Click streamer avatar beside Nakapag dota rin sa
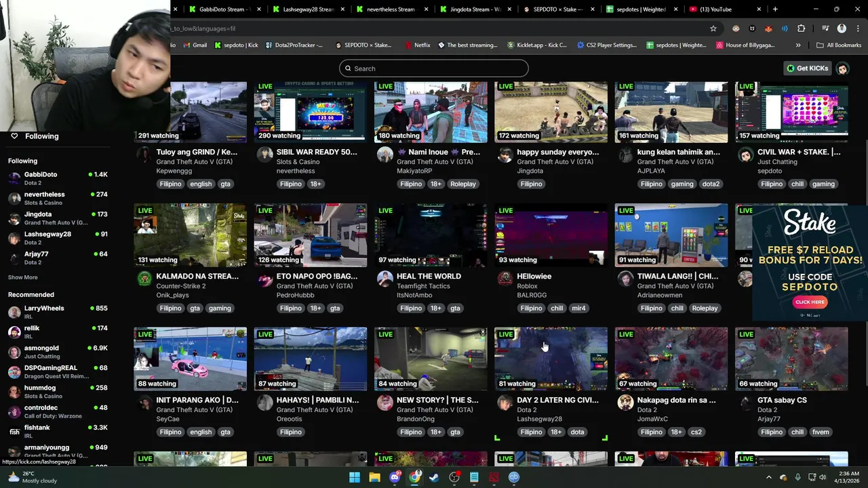The height and width of the screenshot is (488, 868). 625,403
